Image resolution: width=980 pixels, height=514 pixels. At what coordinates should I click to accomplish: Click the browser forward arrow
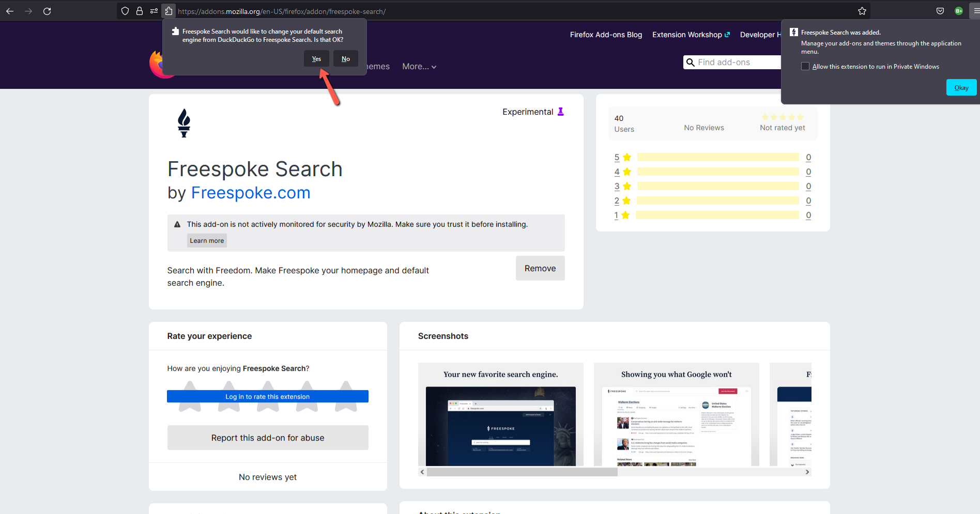[x=28, y=11]
